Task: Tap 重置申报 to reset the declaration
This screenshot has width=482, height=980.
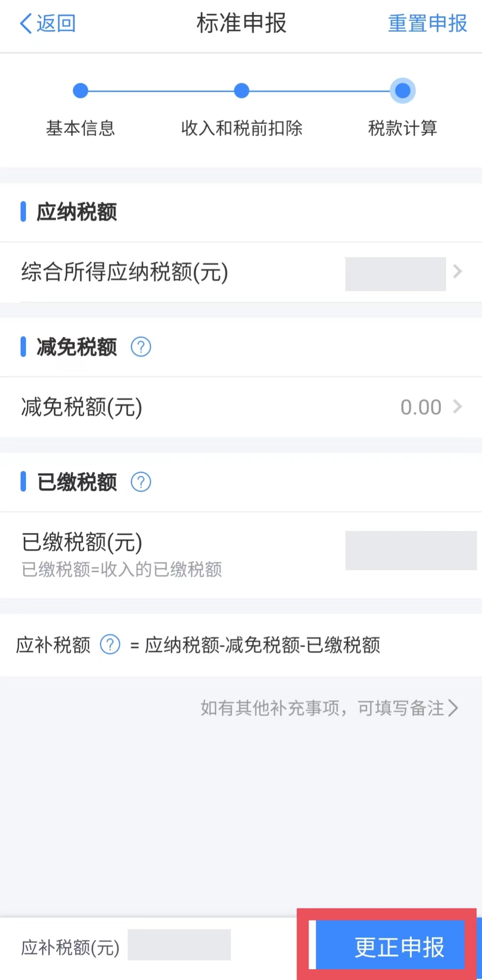Action: (x=427, y=23)
